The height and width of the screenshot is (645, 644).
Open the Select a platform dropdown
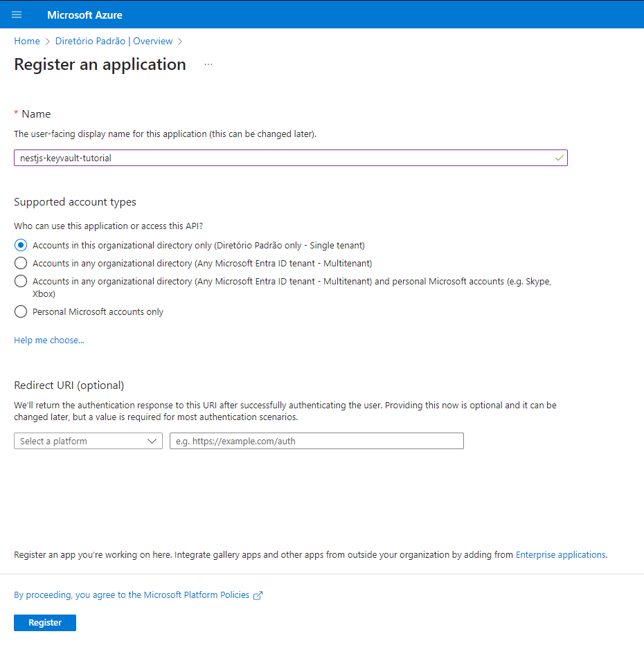pos(88,441)
